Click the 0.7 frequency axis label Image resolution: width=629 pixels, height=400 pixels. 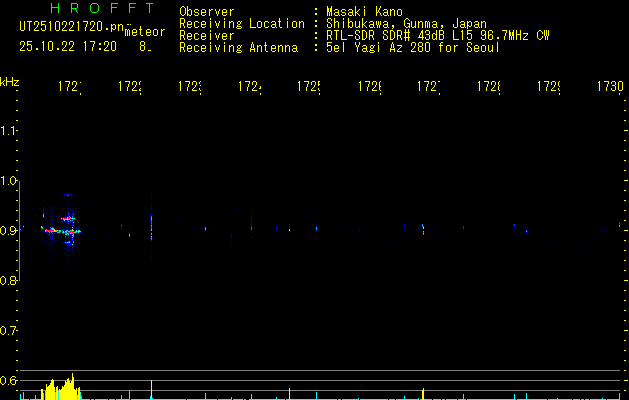click(8, 331)
